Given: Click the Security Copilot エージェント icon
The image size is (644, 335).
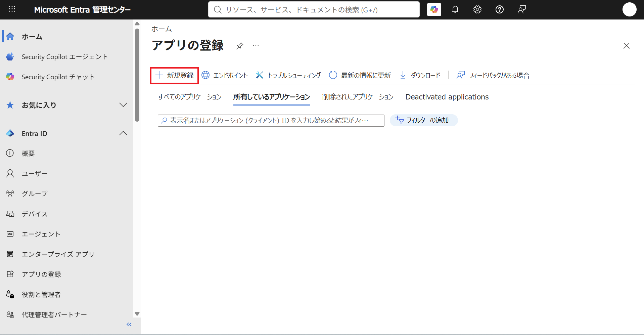Looking at the screenshot, I should pos(10,56).
